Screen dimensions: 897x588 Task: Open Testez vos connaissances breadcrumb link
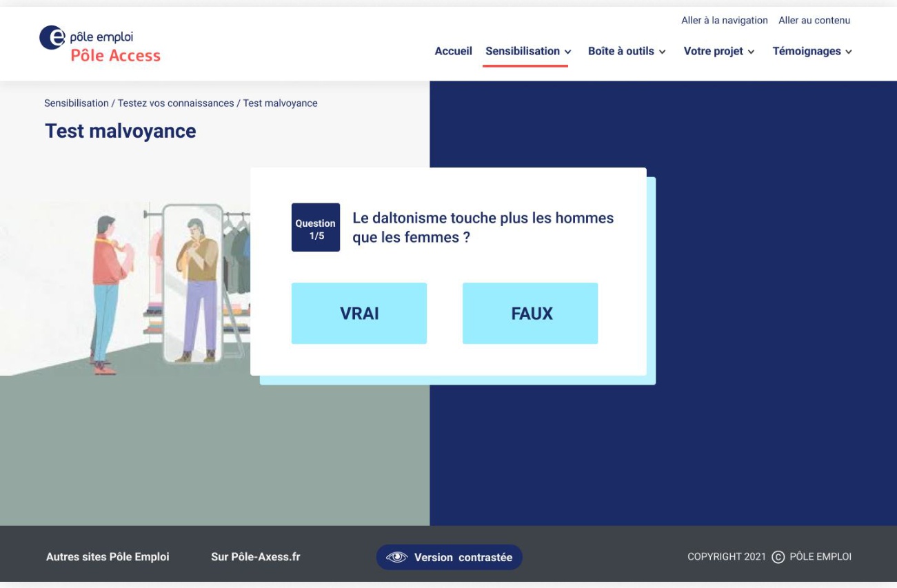point(176,103)
